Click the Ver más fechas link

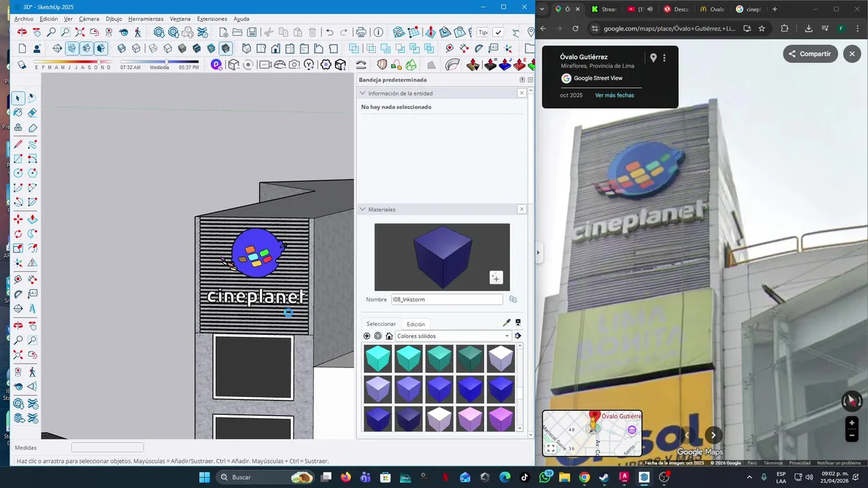(614, 96)
